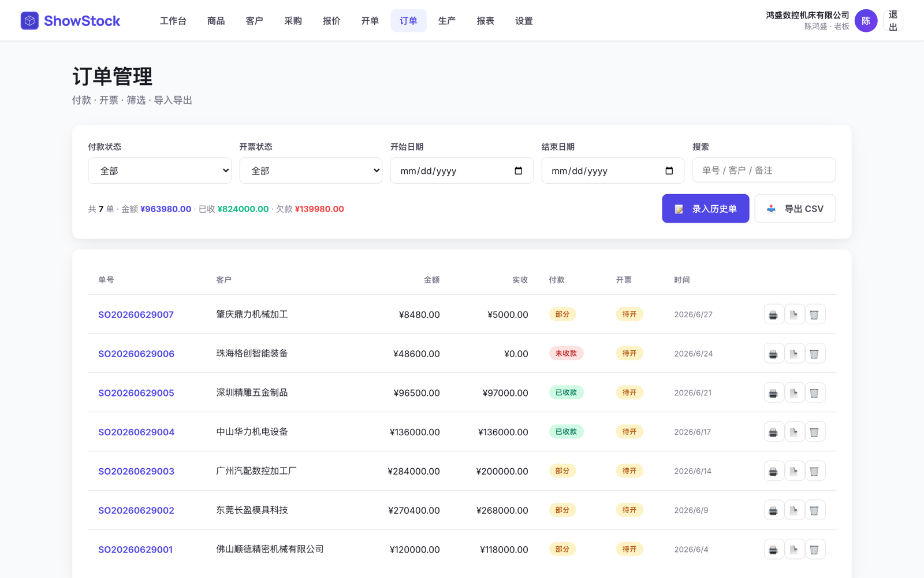Open order link SO20260629004
The image size is (924, 578).
click(x=136, y=432)
